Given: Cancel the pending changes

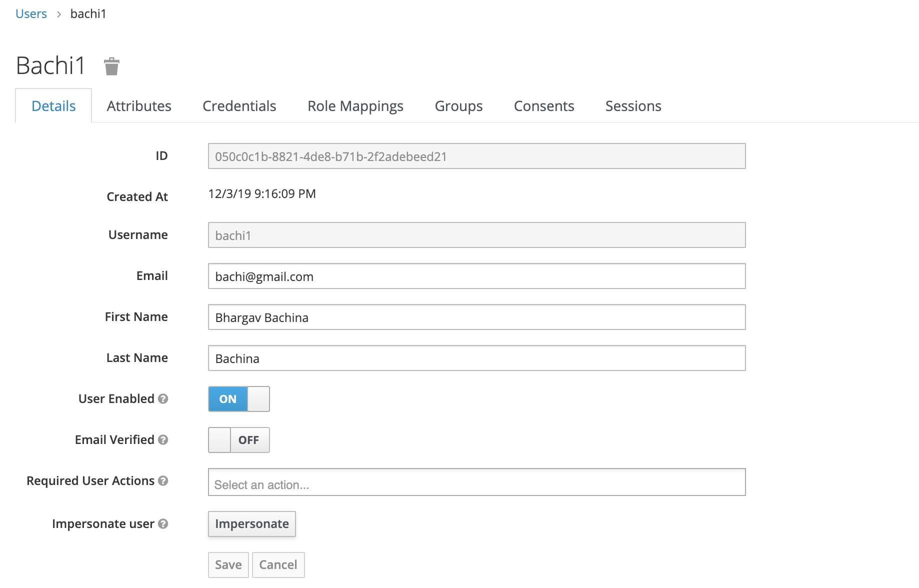Looking at the screenshot, I should pyautogui.click(x=278, y=564).
